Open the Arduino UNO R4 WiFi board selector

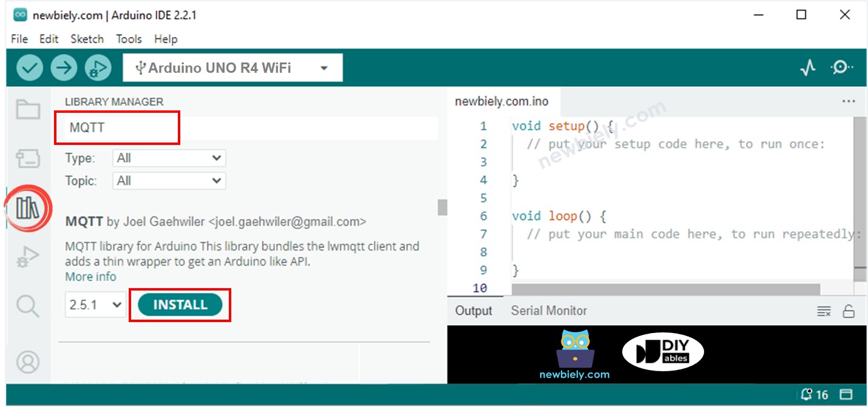(x=232, y=67)
